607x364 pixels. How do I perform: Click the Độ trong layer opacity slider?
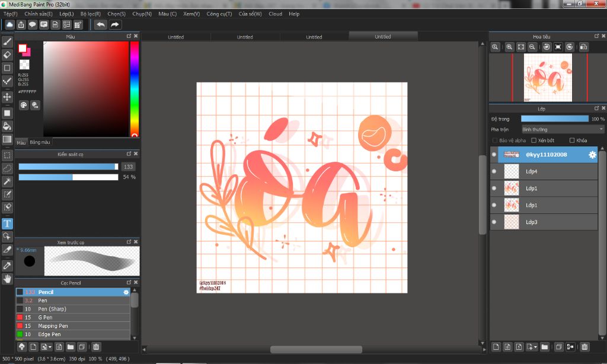[x=554, y=119]
